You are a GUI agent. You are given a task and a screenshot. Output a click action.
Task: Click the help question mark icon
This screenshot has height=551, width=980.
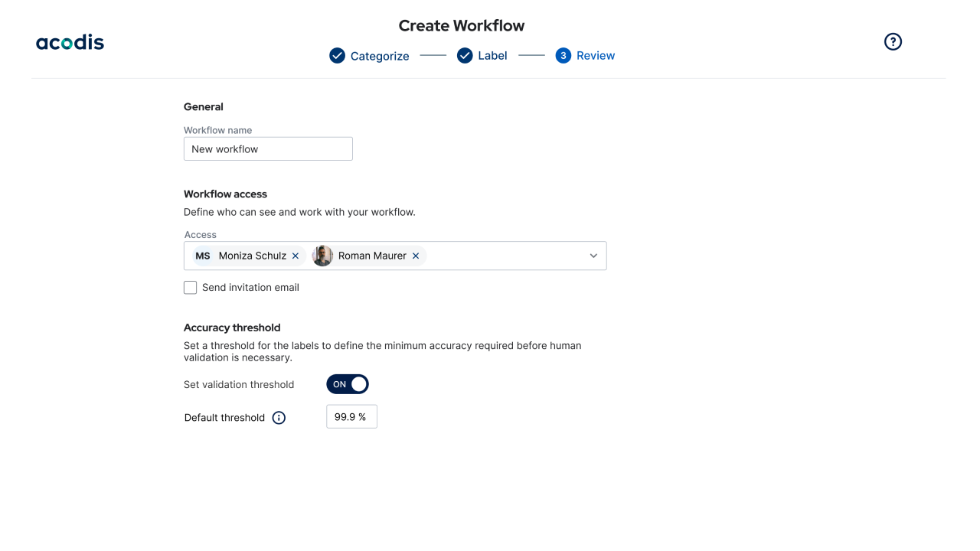click(x=893, y=42)
